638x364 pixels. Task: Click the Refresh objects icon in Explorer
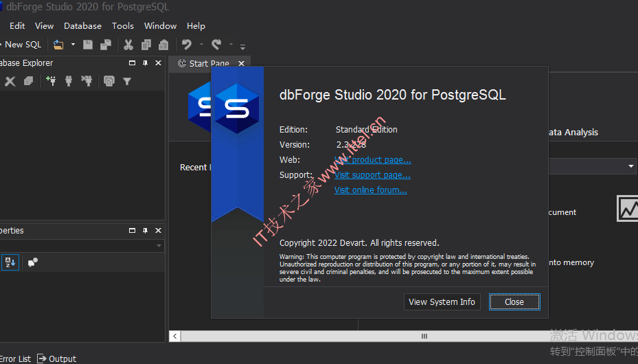tap(109, 81)
